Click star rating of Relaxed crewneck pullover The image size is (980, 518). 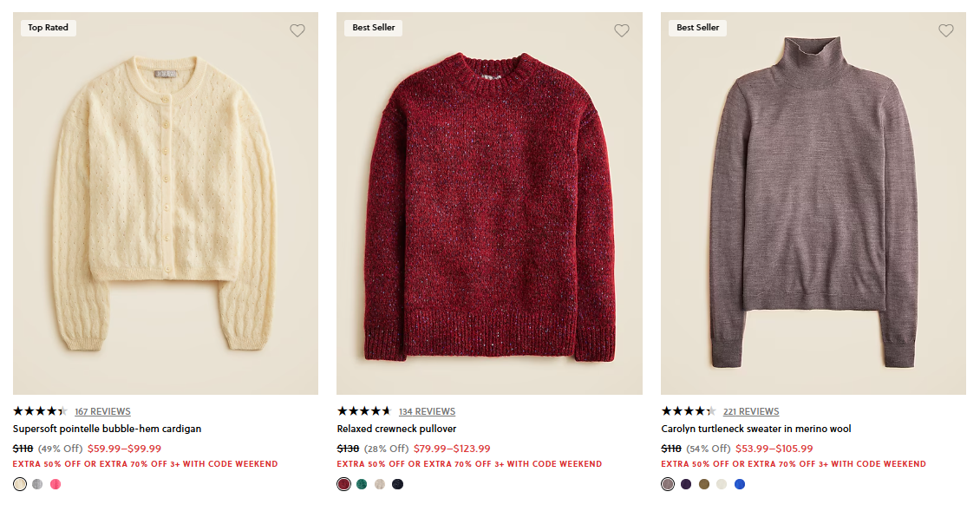364,411
